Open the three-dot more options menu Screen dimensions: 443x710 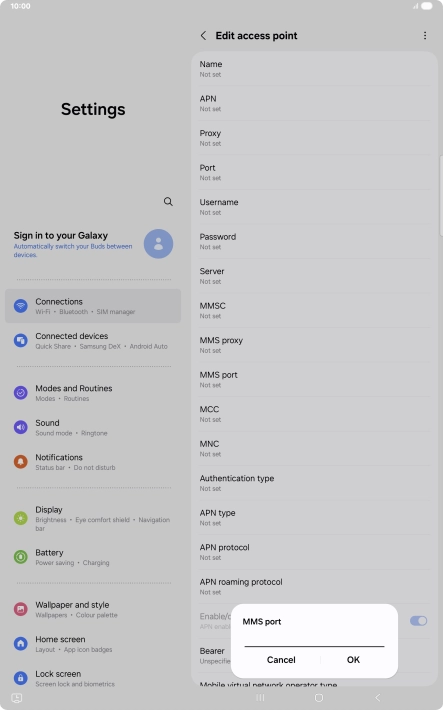click(x=424, y=36)
